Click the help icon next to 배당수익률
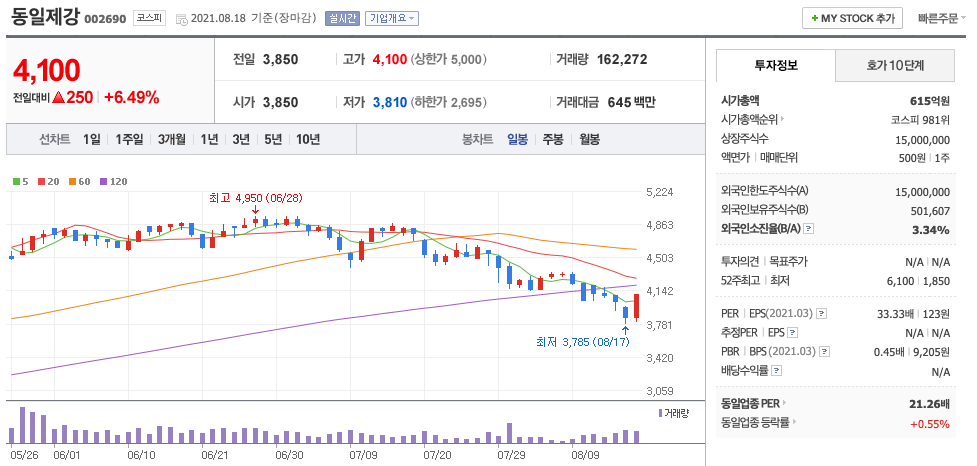977x466 pixels. pyautogui.click(x=776, y=371)
